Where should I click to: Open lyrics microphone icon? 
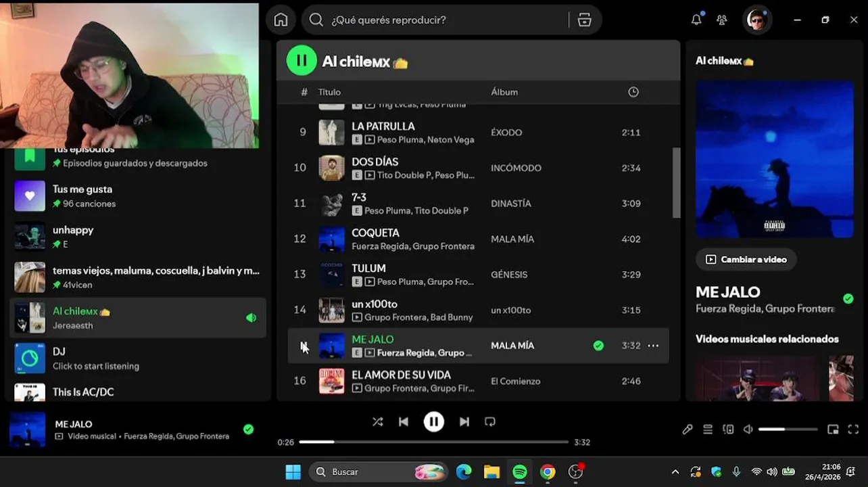click(688, 430)
